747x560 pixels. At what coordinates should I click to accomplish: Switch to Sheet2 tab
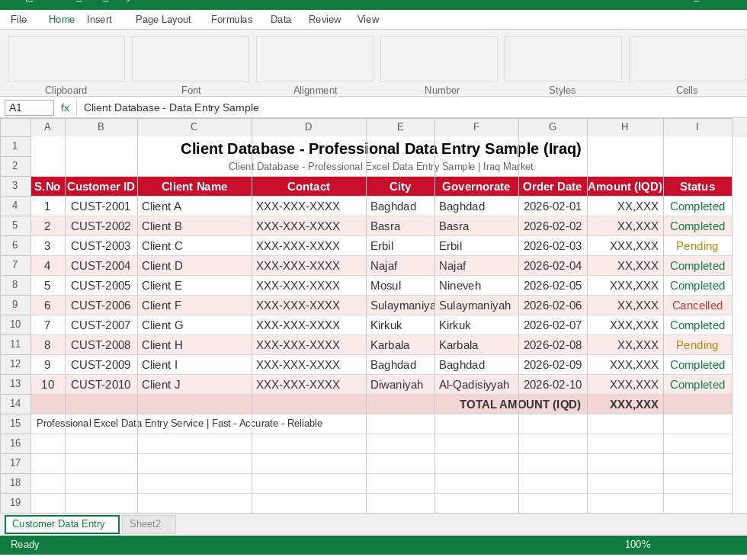click(148, 524)
